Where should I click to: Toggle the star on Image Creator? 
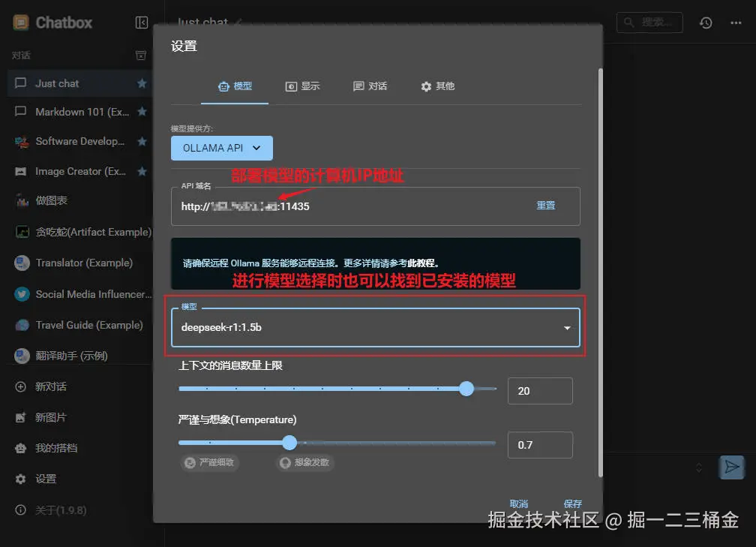142,171
